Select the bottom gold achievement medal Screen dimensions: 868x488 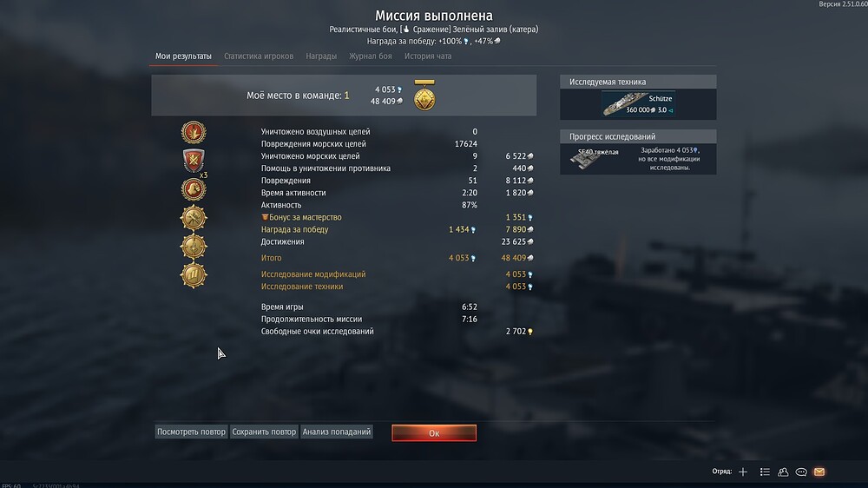coord(194,275)
